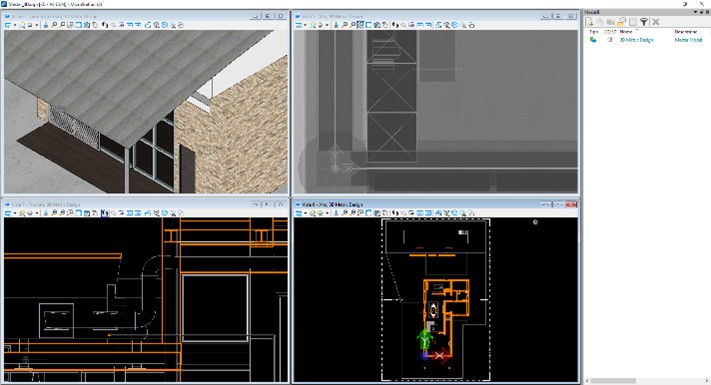
Task: Minimize the gray wireframe view window
Action: (x=546, y=16)
